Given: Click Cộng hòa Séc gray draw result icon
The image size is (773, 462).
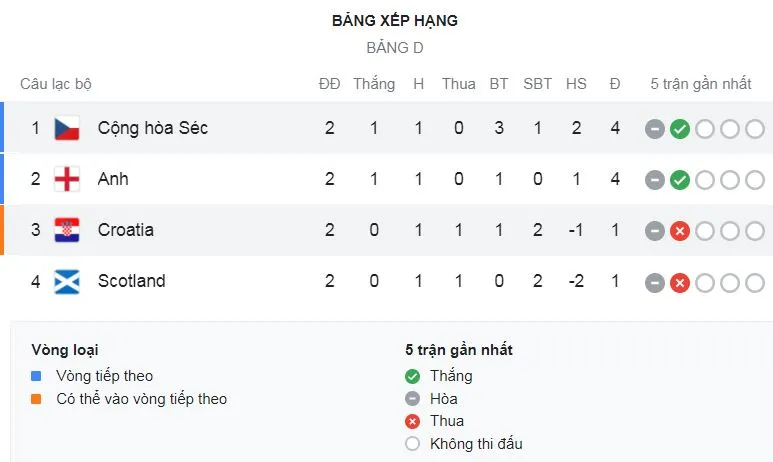Looking at the screenshot, I should tap(655, 128).
